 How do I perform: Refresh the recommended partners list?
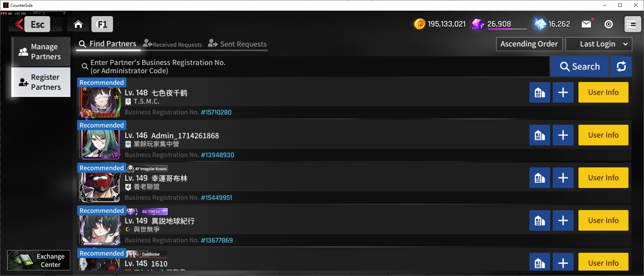pyautogui.click(x=621, y=66)
